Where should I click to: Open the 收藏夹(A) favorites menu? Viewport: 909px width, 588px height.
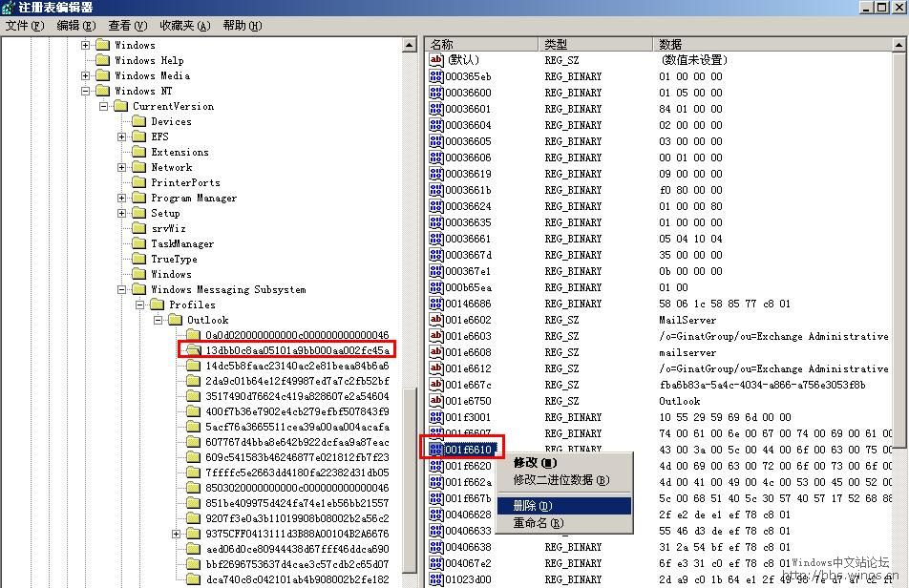point(184,26)
